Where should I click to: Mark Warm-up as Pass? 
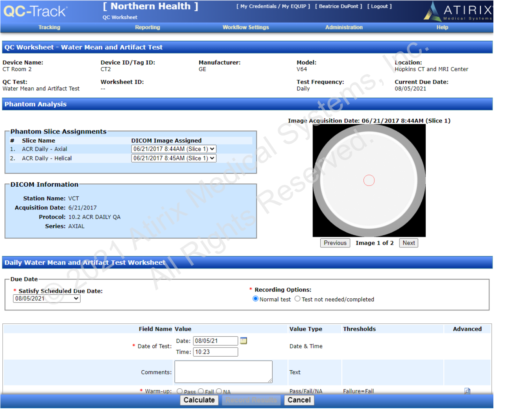tap(180, 391)
